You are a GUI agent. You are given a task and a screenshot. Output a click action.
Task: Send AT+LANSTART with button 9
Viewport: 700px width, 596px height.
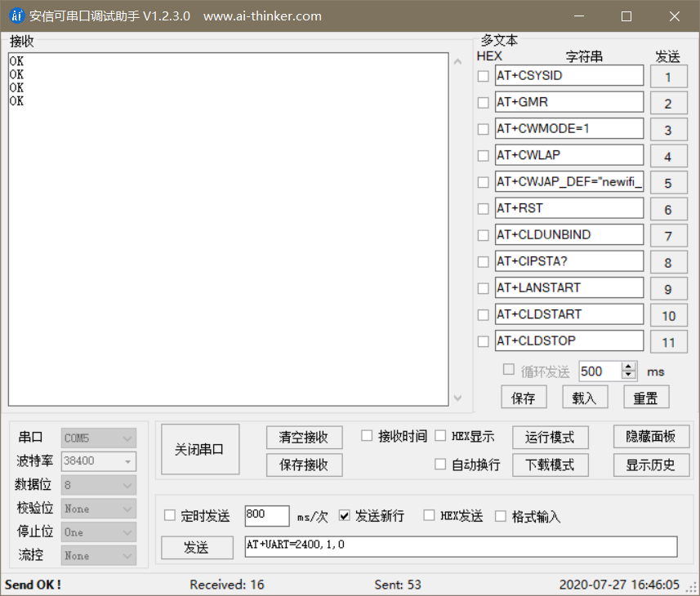click(x=668, y=289)
